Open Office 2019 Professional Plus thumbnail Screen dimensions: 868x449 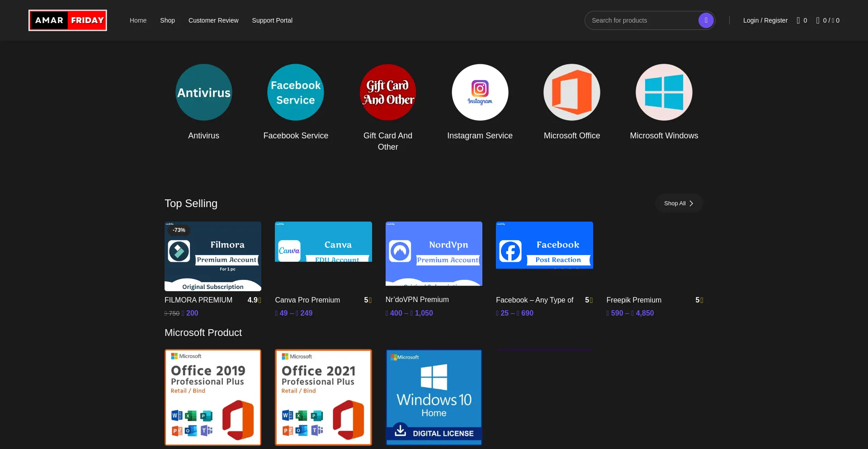213,397
